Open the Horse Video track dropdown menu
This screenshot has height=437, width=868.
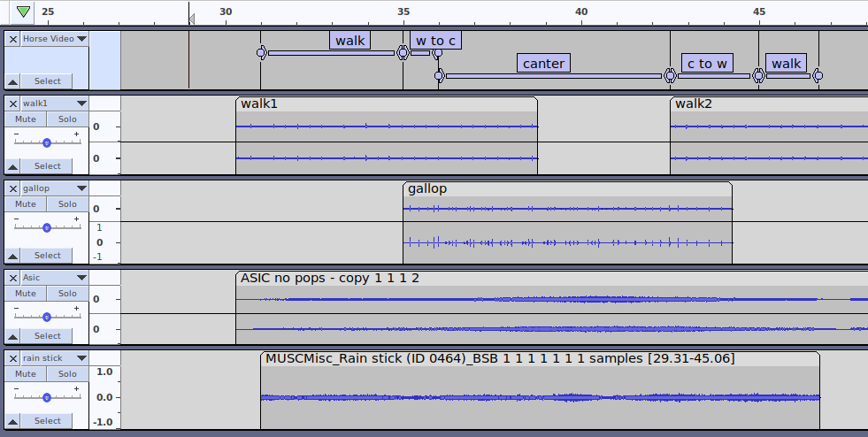[81, 39]
